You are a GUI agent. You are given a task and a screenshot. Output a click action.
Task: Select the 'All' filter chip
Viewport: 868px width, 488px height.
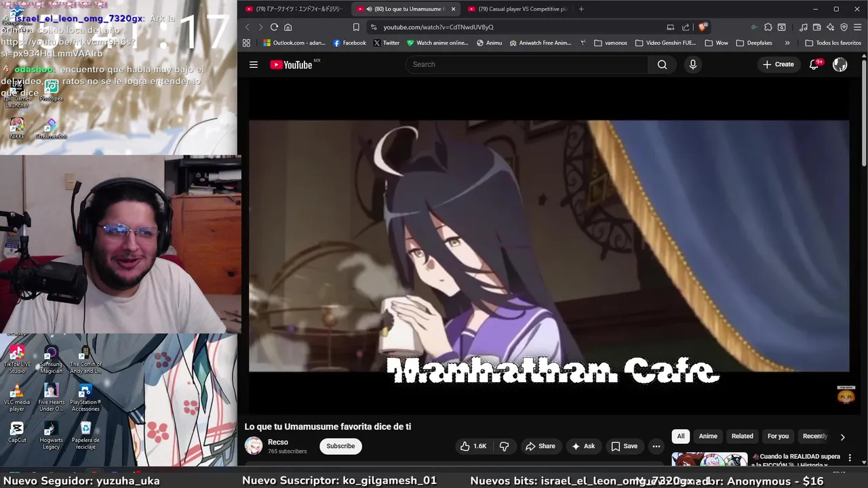click(680, 436)
